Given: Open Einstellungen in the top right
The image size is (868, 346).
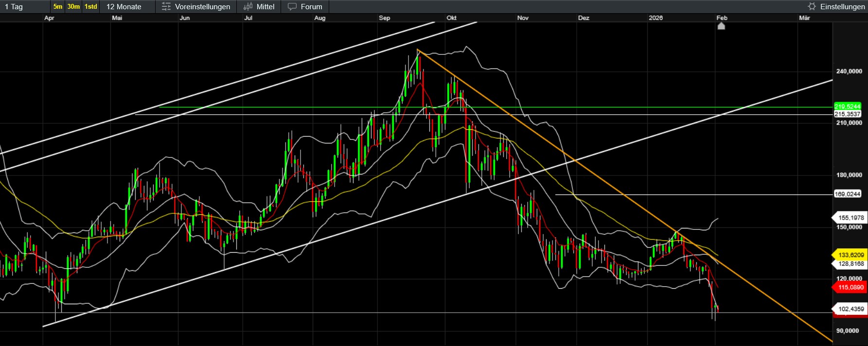Looking at the screenshot, I should (842, 7).
